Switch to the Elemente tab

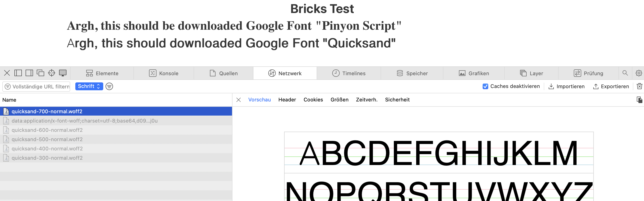pos(102,73)
